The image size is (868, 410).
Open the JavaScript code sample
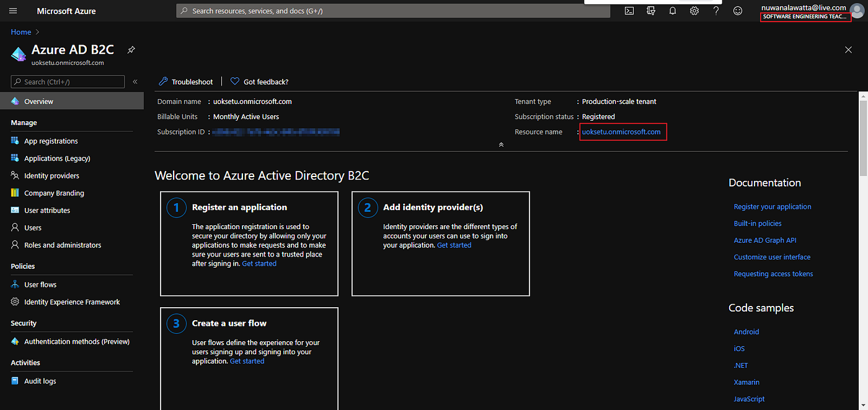pos(750,399)
